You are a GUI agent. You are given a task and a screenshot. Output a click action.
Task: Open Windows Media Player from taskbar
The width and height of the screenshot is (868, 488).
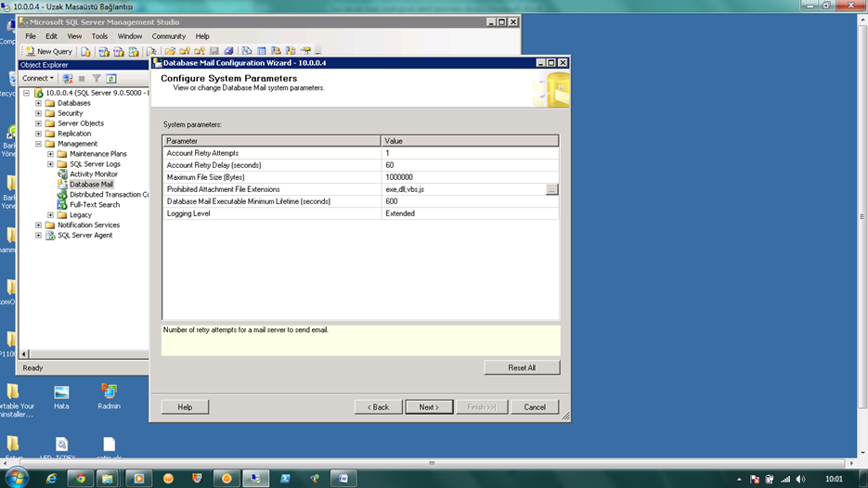click(x=139, y=479)
